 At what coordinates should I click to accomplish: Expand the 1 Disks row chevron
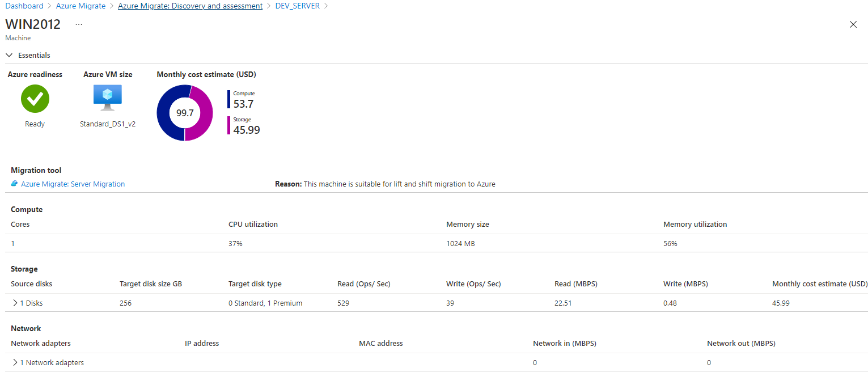tap(15, 303)
